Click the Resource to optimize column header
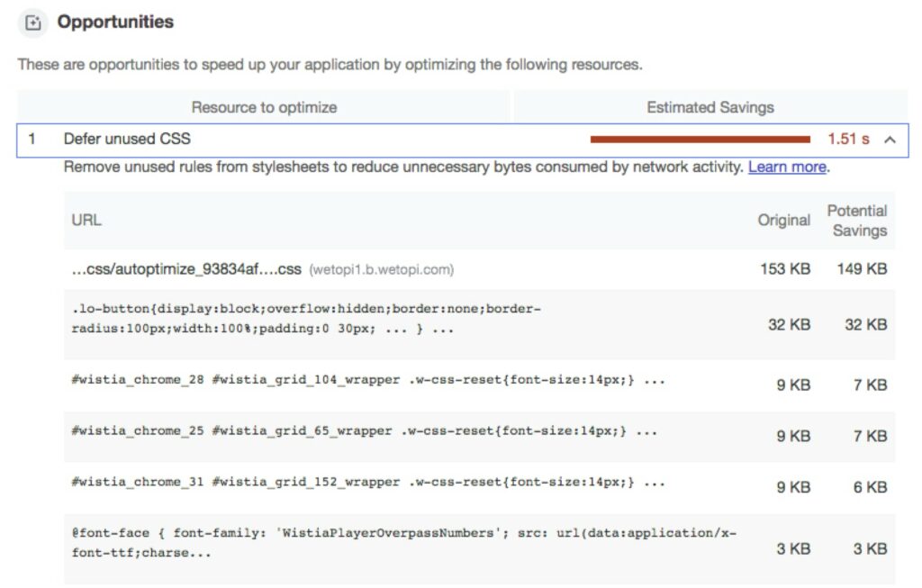Screen dimensions: 922x588 (264, 107)
